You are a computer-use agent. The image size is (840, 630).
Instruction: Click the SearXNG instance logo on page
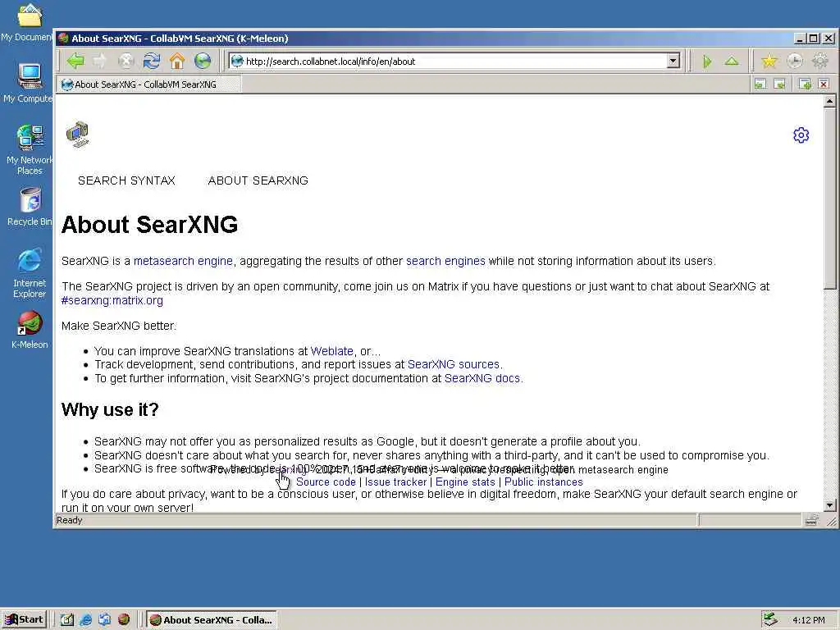[78, 135]
